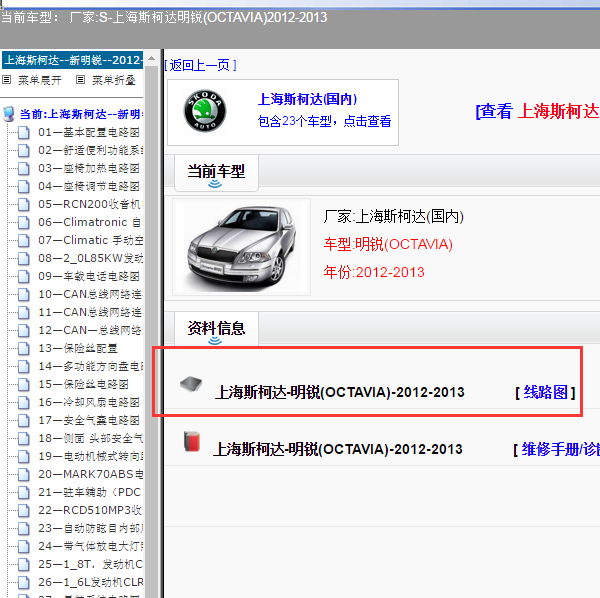Click the page icon for 01—基本配置电路图

click(24, 132)
